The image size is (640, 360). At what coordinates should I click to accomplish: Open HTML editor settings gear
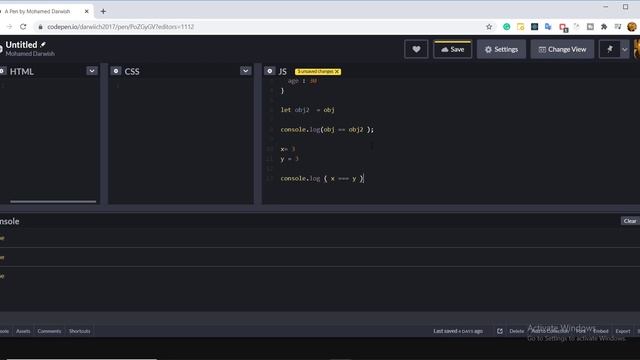pos(2,71)
